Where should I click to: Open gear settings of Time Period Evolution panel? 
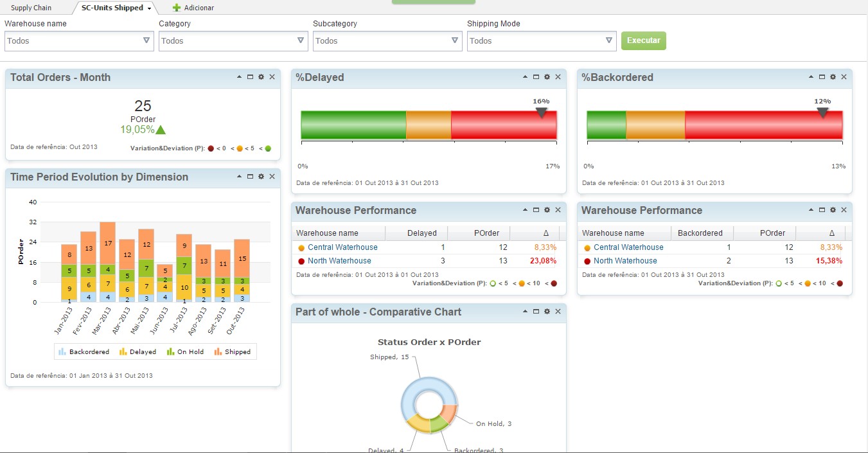pyautogui.click(x=261, y=177)
